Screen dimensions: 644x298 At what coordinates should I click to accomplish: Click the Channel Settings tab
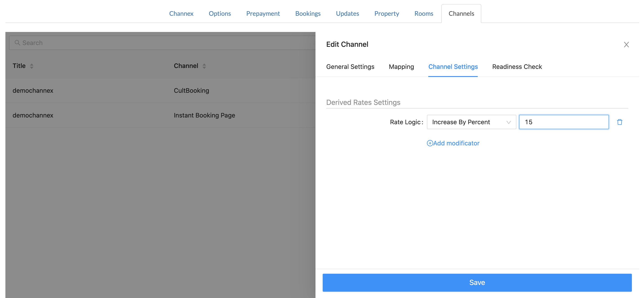[453, 67]
